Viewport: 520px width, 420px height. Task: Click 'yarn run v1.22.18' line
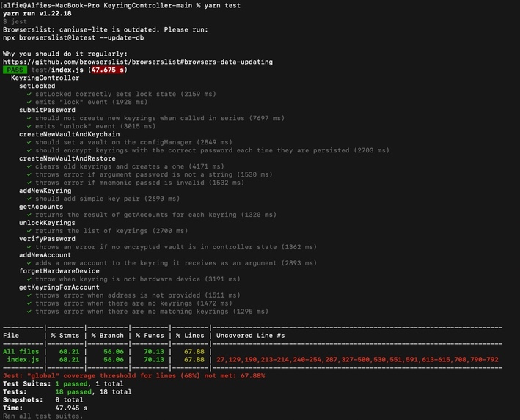click(x=37, y=14)
